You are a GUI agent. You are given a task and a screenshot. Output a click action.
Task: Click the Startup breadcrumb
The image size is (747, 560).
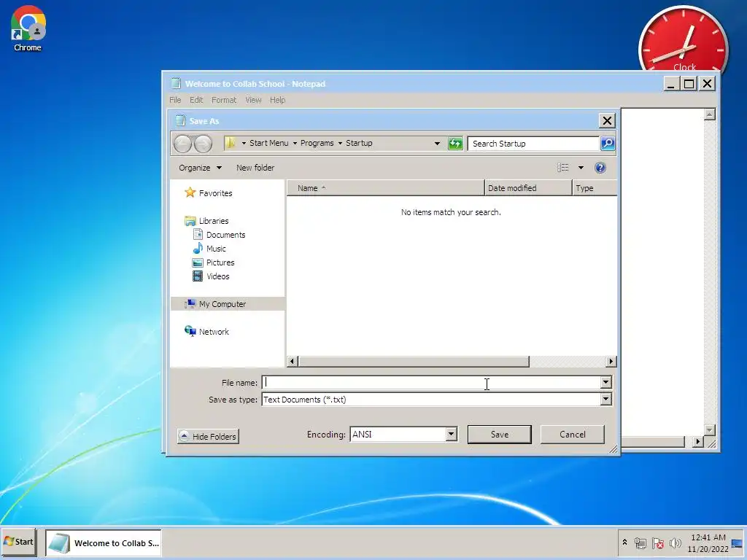tap(359, 143)
